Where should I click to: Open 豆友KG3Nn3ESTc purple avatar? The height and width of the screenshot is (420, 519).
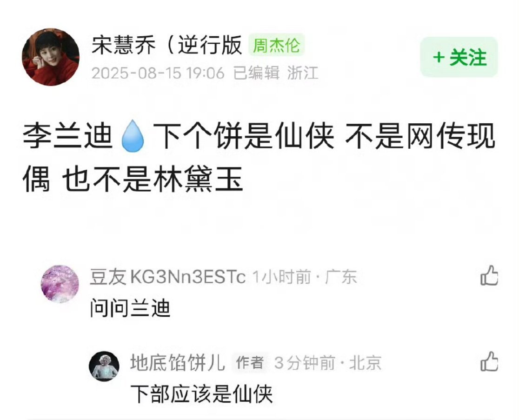click(x=60, y=284)
